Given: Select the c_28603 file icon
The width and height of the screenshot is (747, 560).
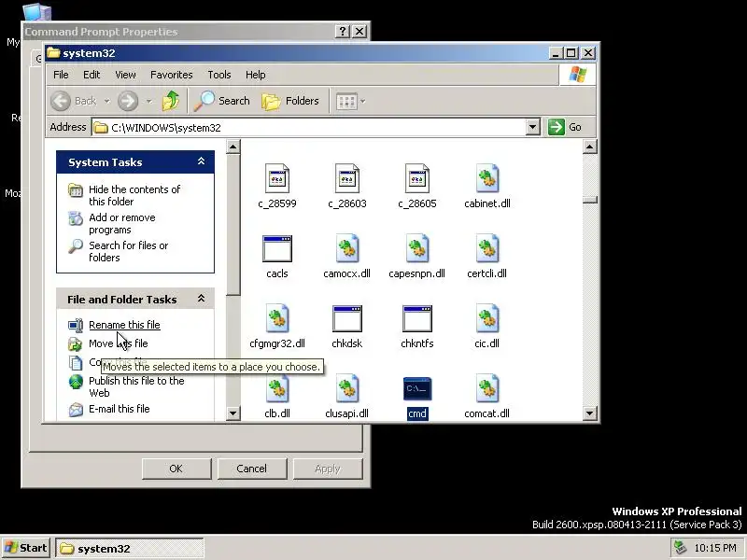Looking at the screenshot, I should coord(347,178).
